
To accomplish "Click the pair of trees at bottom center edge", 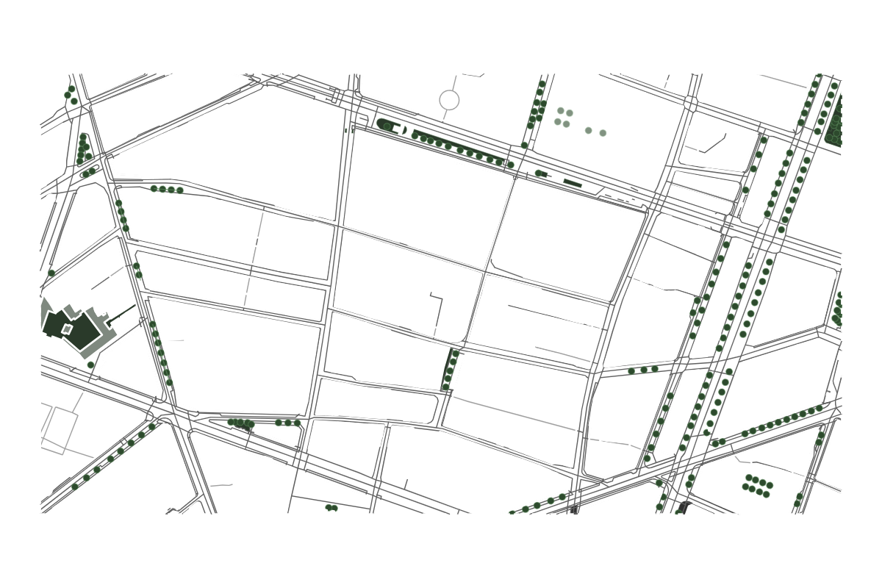I will [331, 508].
